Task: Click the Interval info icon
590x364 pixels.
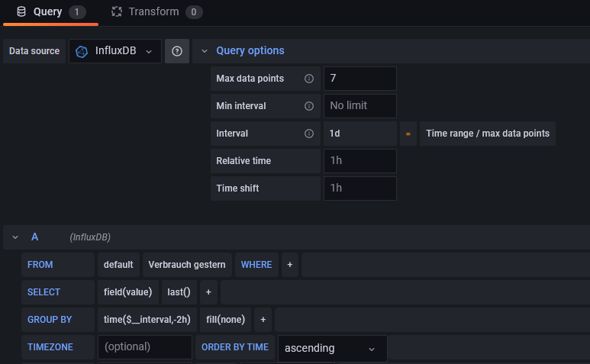Action: [x=309, y=134]
